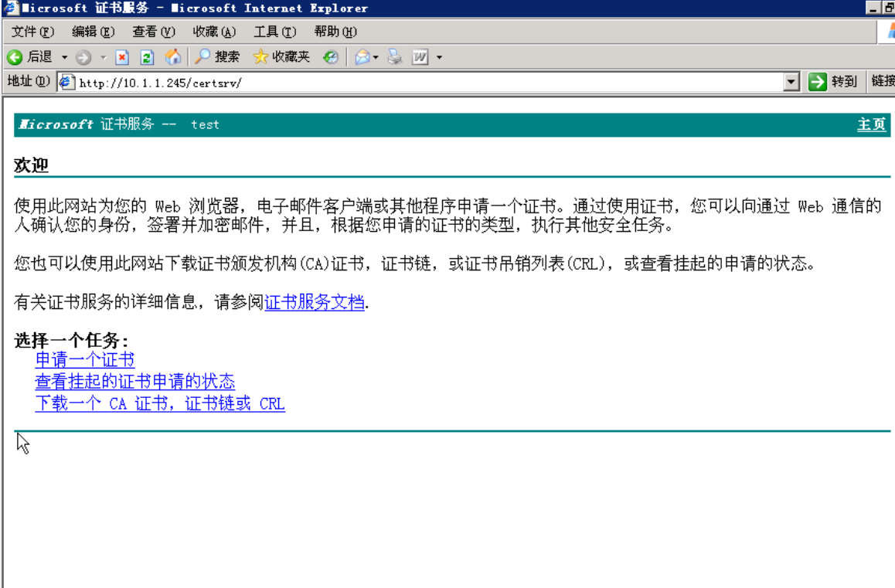Image resolution: width=895 pixels, height=588 pixels.
Task: Open the Back history dropdown arrow
Action: point(64,57)
